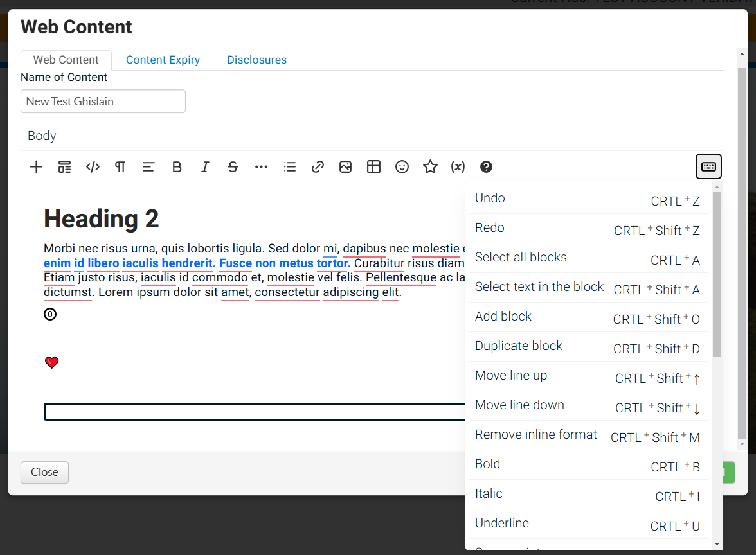
Task: Click the red heart emoji in the body
Action: 51,362
